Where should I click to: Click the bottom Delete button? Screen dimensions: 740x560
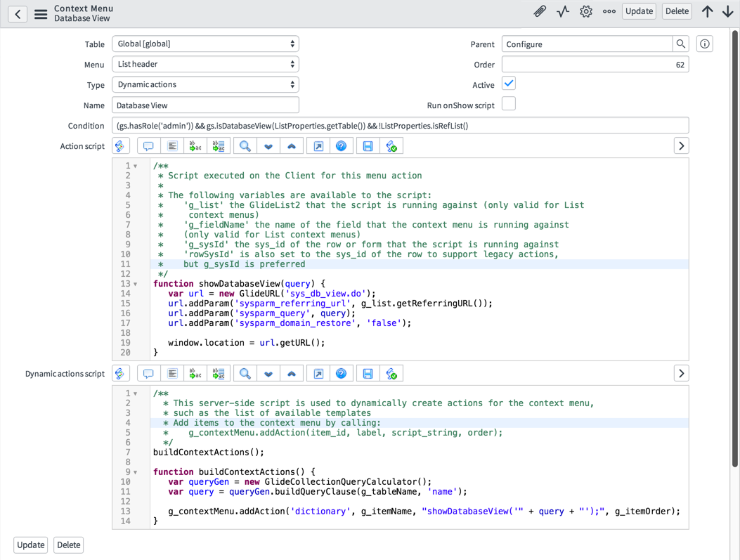[x=68, y=545]
